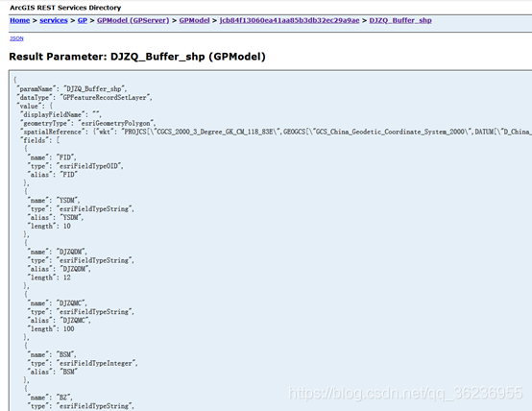This screenshot has height=411, width=532.
Task: Open the GPModel task breadcrumb link
Action: pos(194,20)
